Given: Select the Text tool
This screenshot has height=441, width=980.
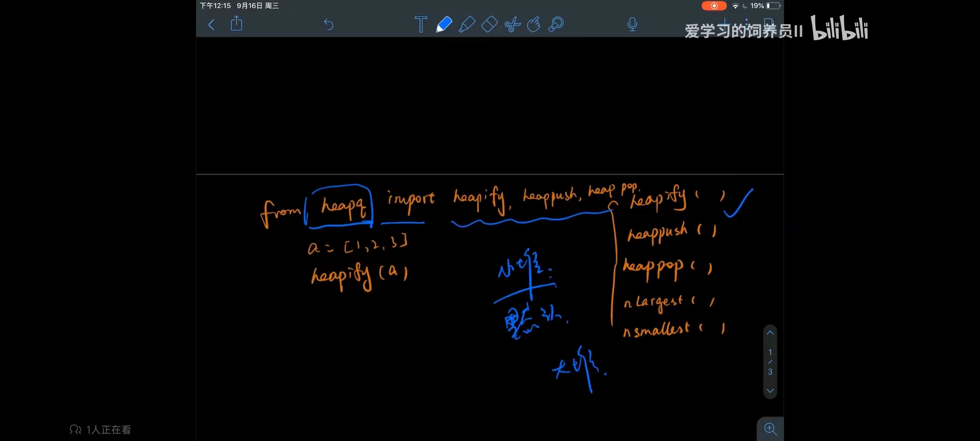Looking at the screenshot, I should click(x=421, y=24).
